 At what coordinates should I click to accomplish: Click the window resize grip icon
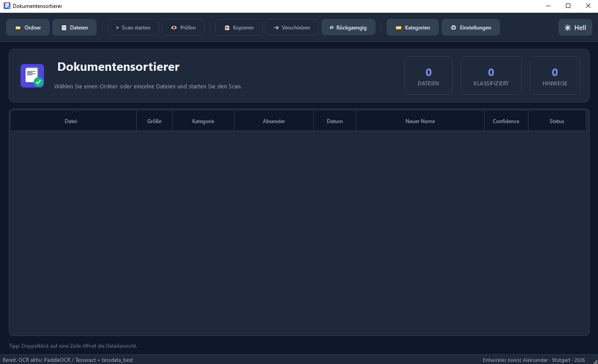coord(595,361)
